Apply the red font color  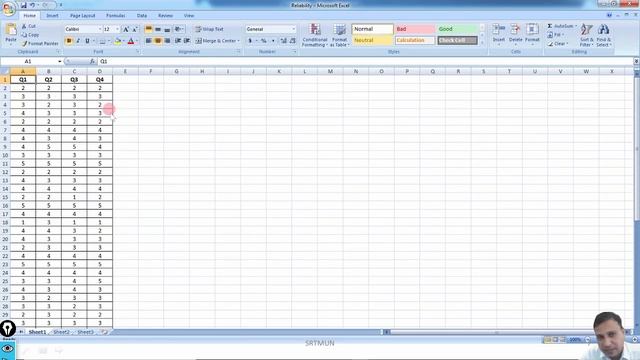pos(131,41)
